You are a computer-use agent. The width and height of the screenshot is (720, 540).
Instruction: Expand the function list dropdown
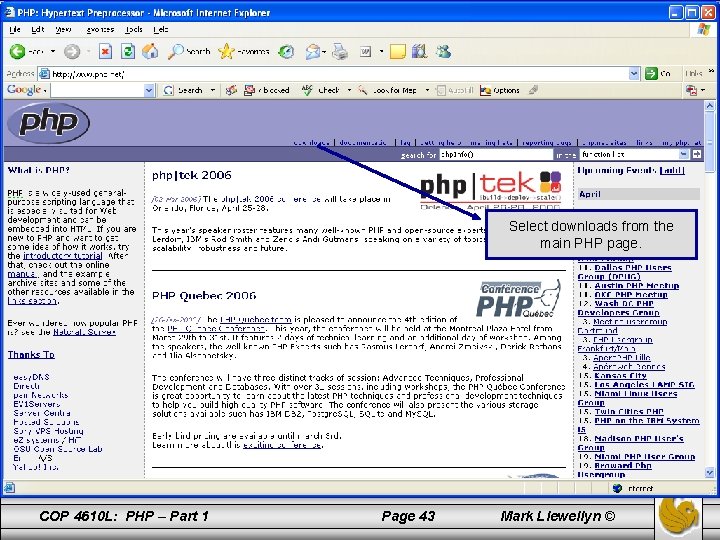685,154
